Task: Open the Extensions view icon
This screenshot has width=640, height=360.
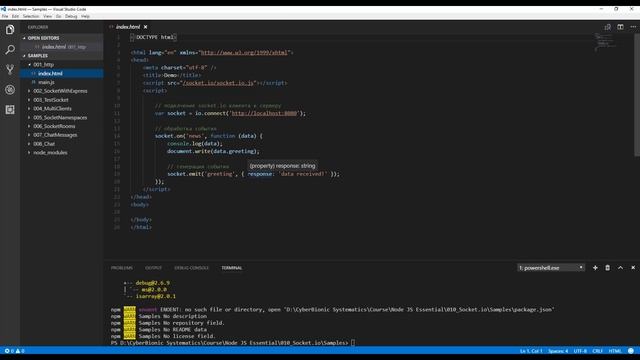Action: tap(10, 109)
